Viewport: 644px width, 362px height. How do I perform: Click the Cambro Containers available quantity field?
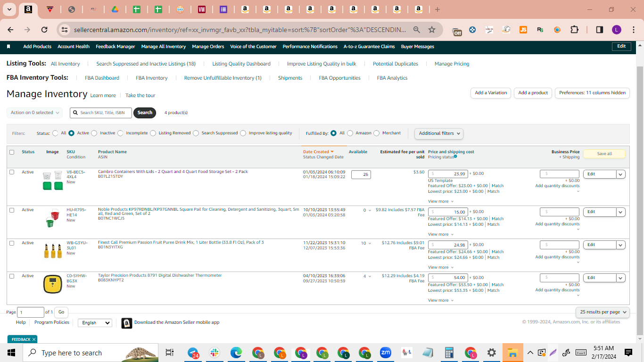pos(361,174)
